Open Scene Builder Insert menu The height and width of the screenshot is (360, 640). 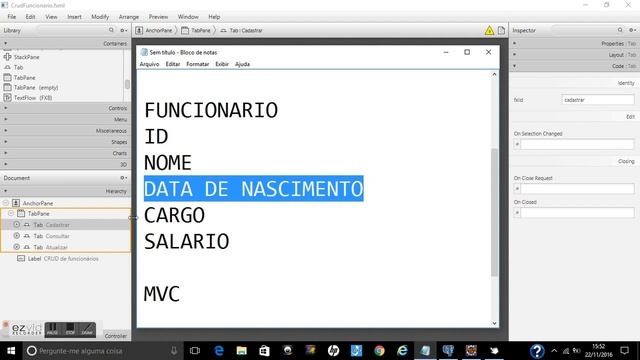click(x=74, y=17)
